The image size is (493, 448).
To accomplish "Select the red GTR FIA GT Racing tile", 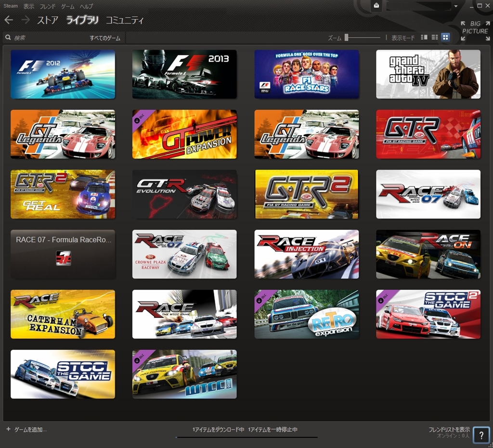I will 428,134.
